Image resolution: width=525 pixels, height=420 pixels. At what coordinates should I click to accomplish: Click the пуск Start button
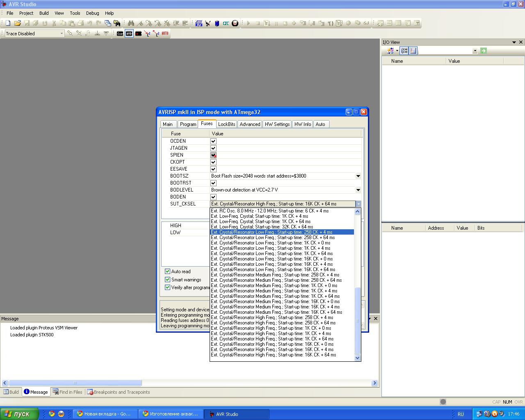pos(19,414)
